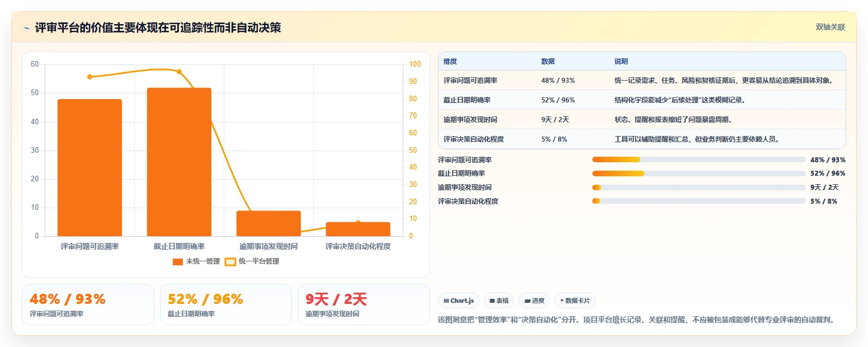Click the 逾期事项发现时间 orange bar

pyautogui.click(x=268, y=223)
